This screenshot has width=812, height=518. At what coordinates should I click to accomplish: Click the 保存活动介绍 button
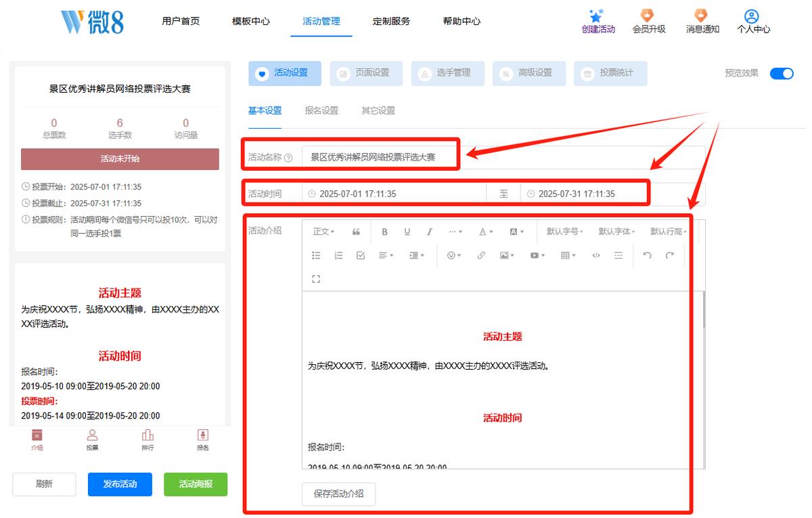point(338,494)
